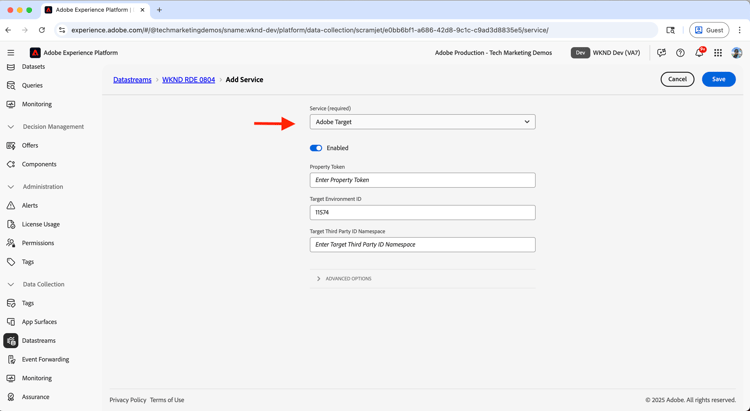This screenshot has width=750, height=411.
Task: Open the Permissions menu item
Action: click(38, 243)
